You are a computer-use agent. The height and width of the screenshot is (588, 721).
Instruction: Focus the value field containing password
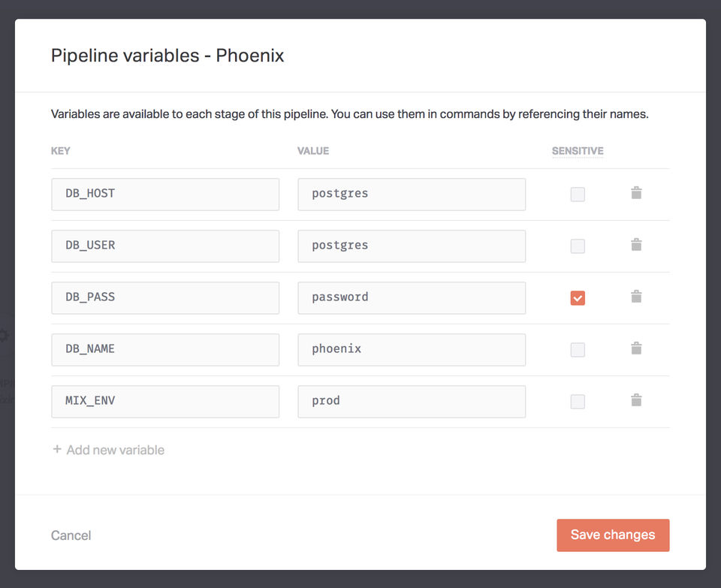point(412,297)
